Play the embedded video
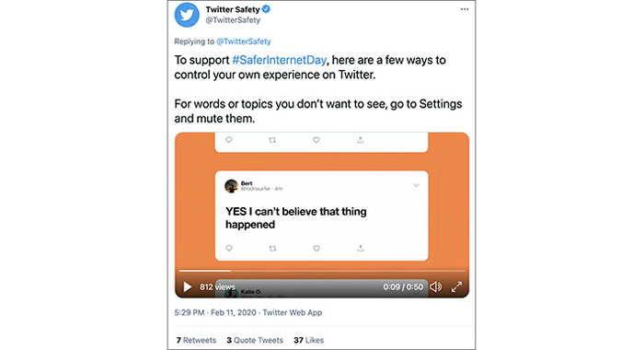This screenshot has height=350, width=644. click(x=188, y=286)
